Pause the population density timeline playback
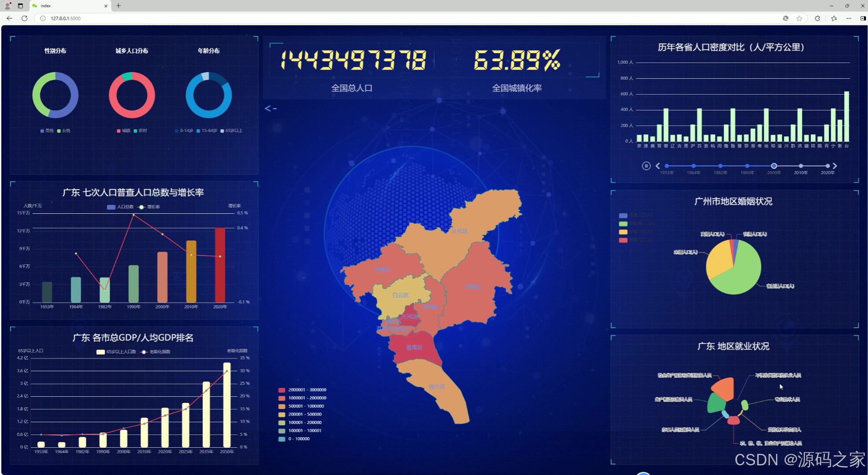 coord(646,166)
